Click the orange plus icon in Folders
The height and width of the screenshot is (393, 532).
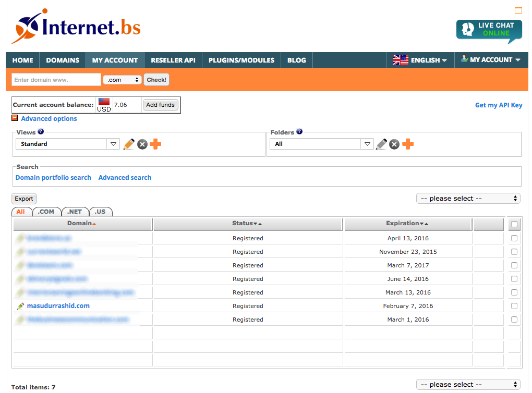pyautogui.click(x=408, y=144)
